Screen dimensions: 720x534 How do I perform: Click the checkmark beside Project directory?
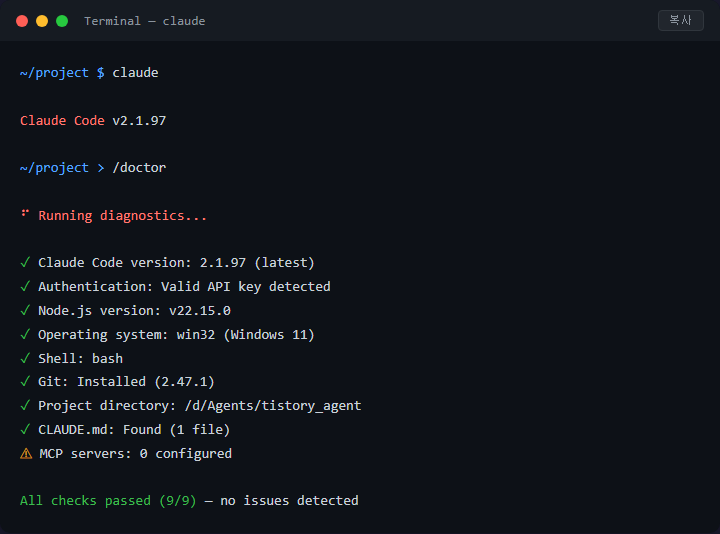[x=25, y=405]
